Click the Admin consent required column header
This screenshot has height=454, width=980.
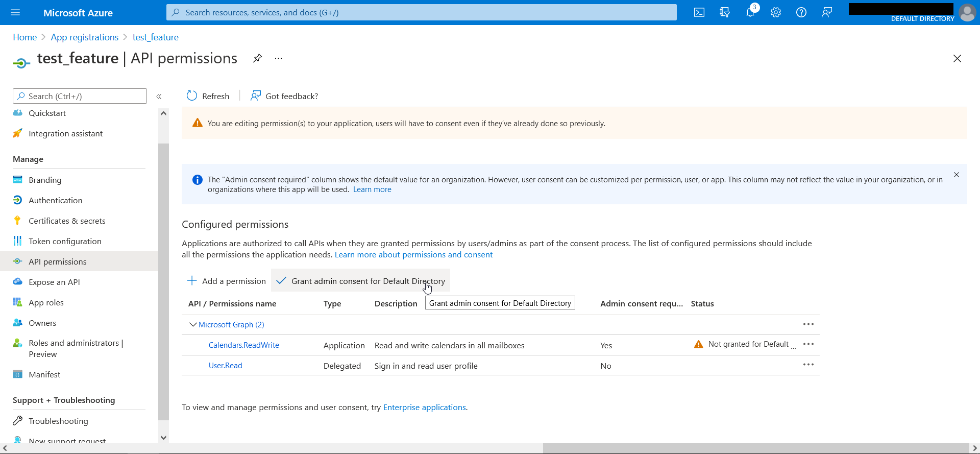click(642, 303)
